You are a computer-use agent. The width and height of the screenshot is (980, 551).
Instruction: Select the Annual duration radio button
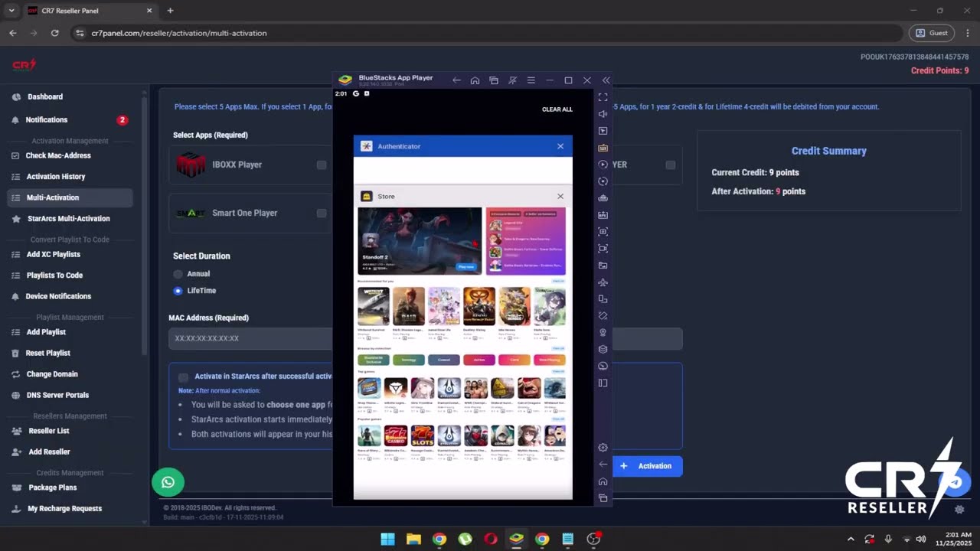tap(178, 274)
